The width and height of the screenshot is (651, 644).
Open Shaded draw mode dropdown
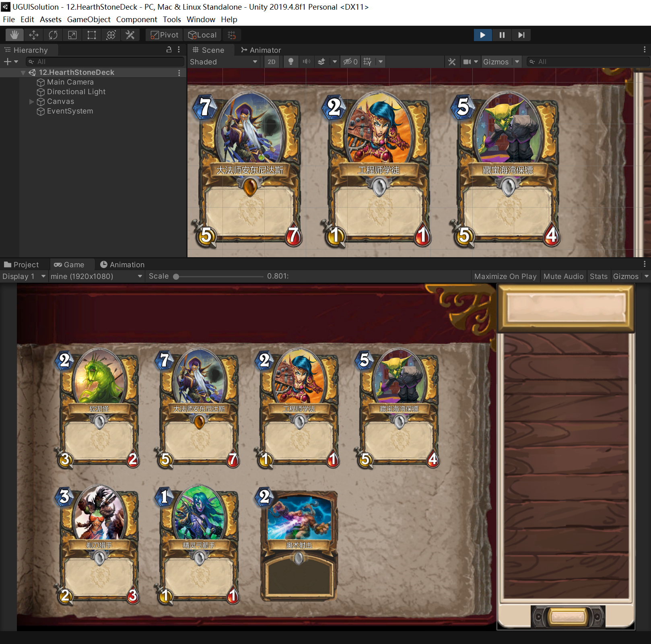[224, 62]
